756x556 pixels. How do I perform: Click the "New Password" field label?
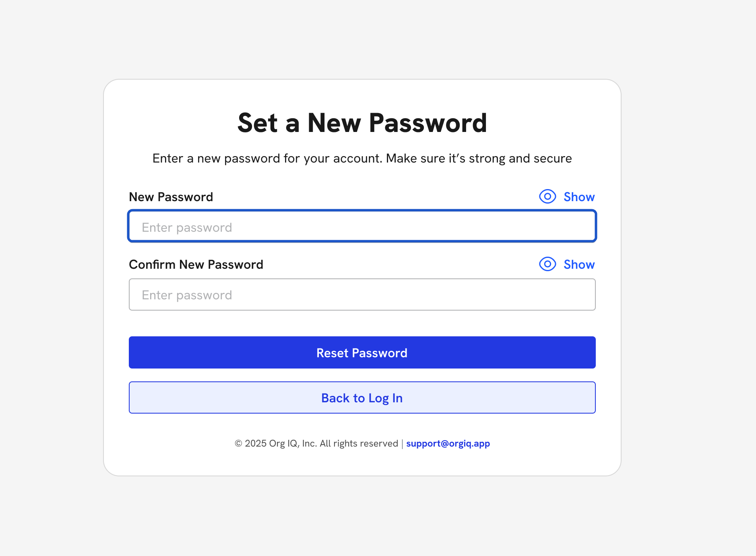[x=171, y=197]
